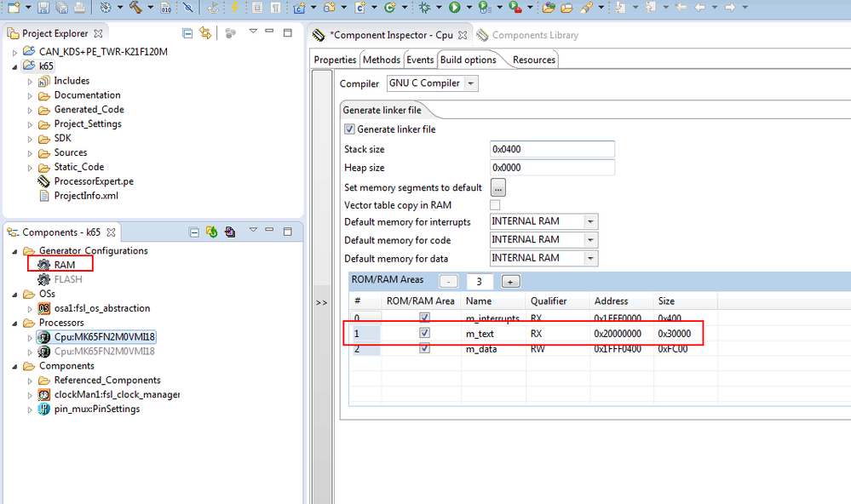This screenshot has width=851, height=504.
Task: Toggle ROM/RAM Area checkbox for m_data
Action: (424, 348)
